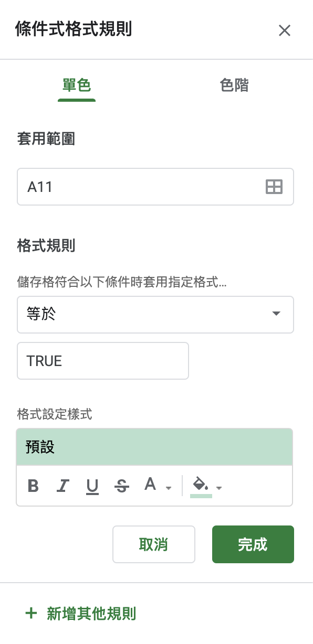Close the conditional formatting panel

tap(285, 30)
